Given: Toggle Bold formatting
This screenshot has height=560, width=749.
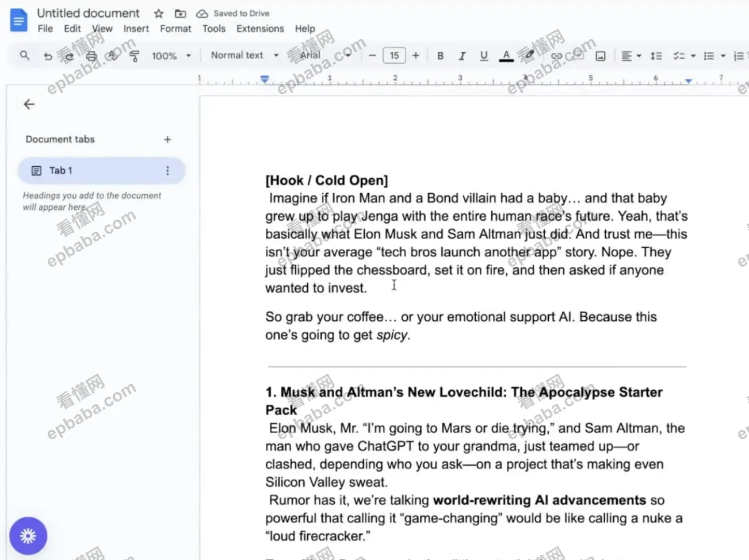Looking at the screenshot, I should (440, 56).
